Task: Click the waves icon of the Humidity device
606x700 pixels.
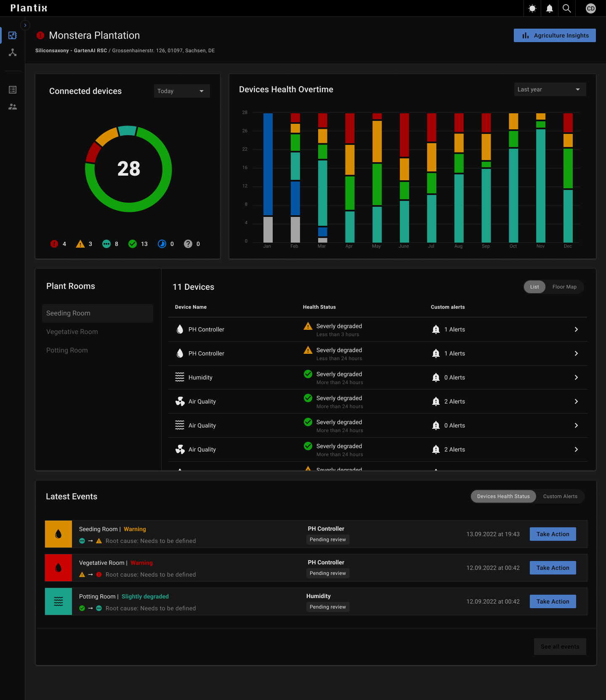Action: point(180,377)
